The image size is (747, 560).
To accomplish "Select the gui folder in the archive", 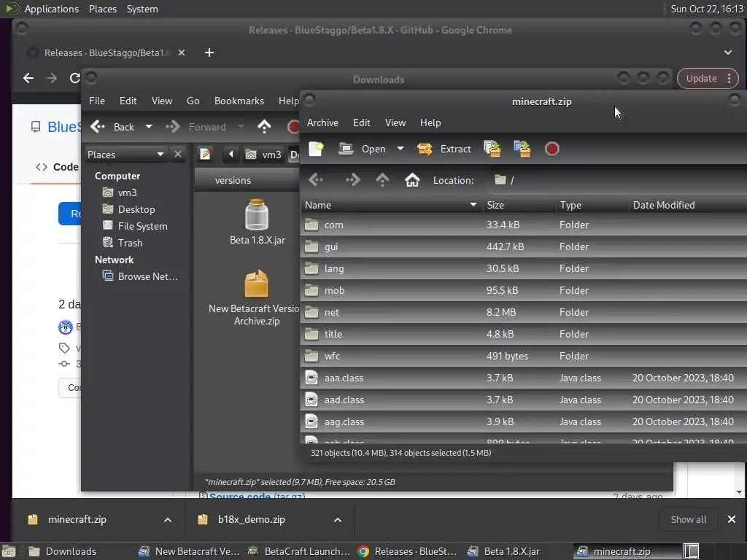I will [523, 246].
